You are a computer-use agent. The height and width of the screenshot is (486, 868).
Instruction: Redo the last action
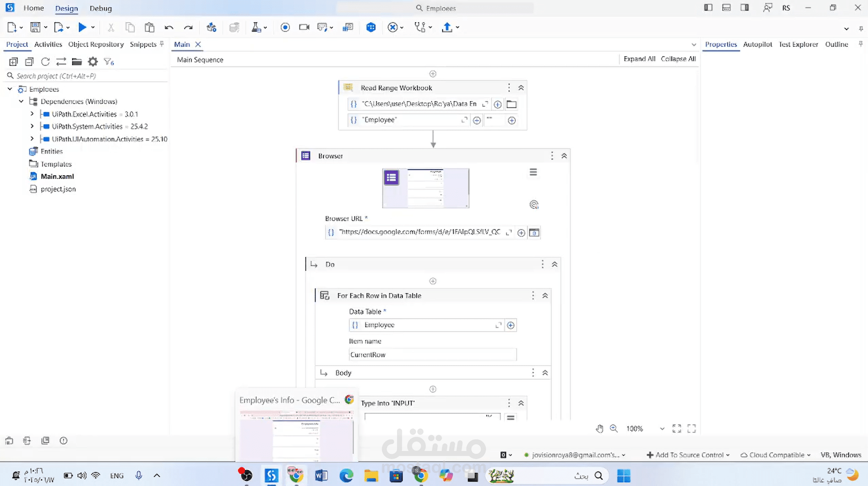[188, 28]
